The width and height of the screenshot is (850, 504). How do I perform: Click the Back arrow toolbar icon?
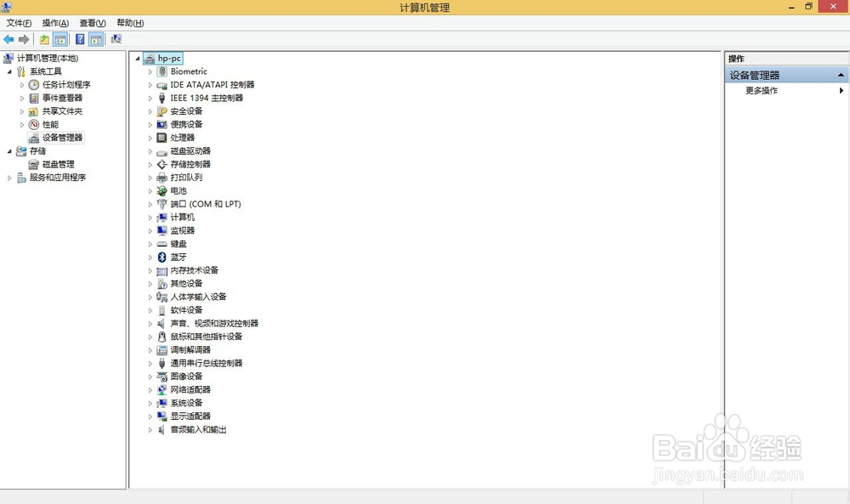pos(8,39)
